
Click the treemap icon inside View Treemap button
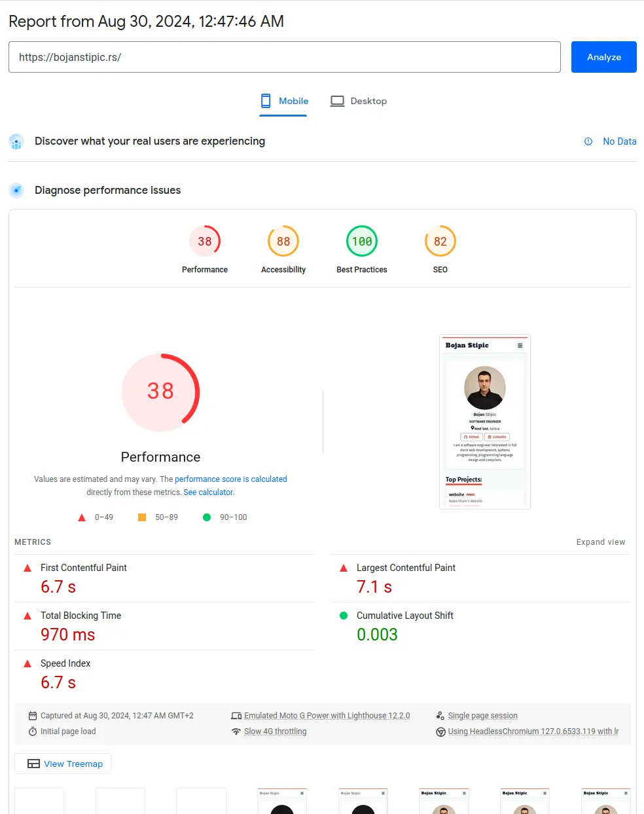(x=33, y=763)
